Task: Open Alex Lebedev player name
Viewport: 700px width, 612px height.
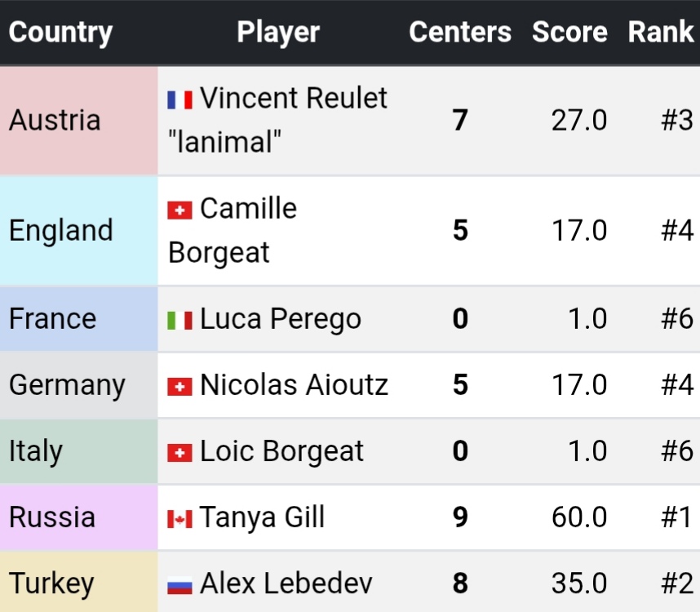Action: pyautogui.click(x=286, y=583)
